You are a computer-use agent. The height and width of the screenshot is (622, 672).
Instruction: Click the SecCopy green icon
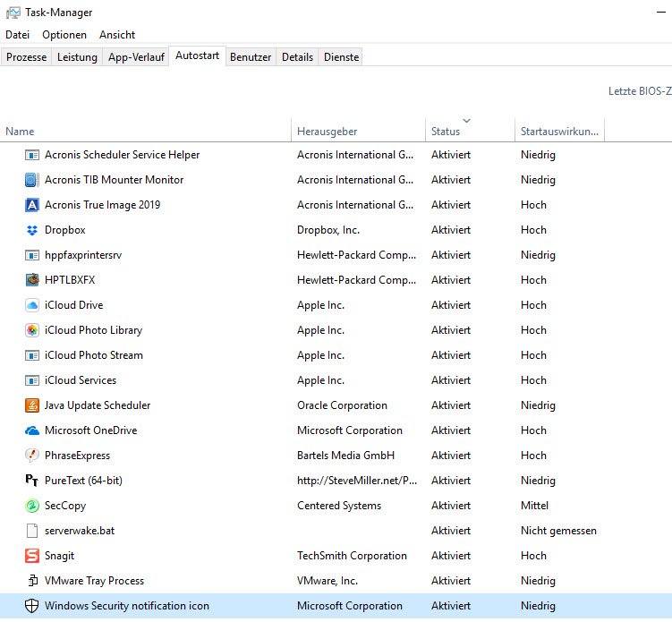tap(32, 506)
